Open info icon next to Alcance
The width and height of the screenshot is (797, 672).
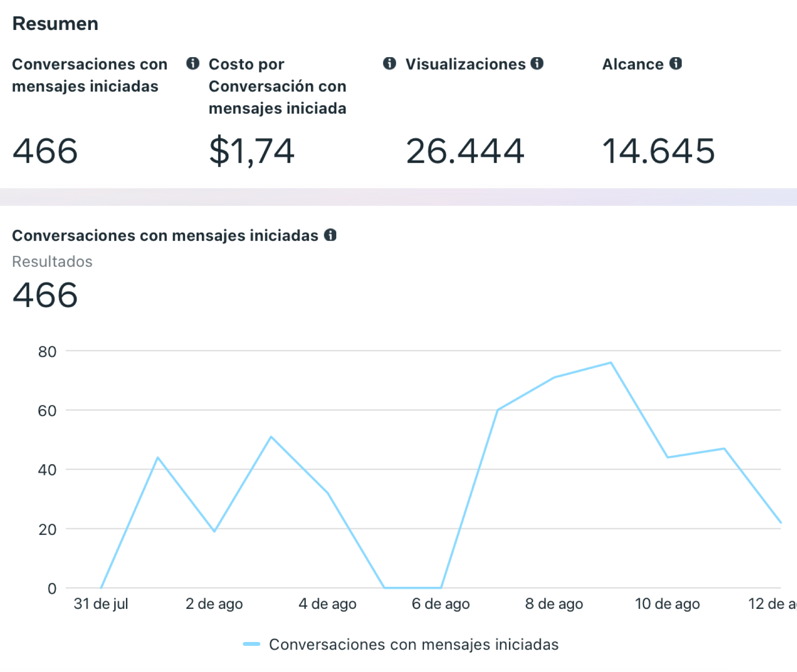coord(675,63)
